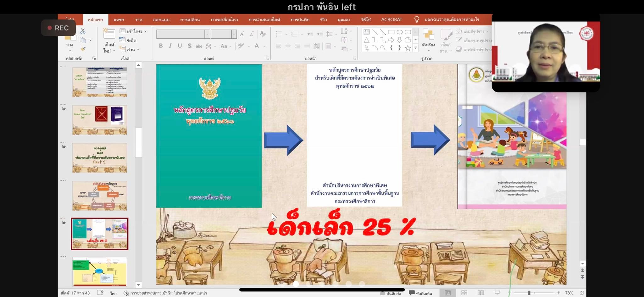Toggle Italic formatting
The width and height of the screenshot is (644, 297).
click(x=170, y=46)
